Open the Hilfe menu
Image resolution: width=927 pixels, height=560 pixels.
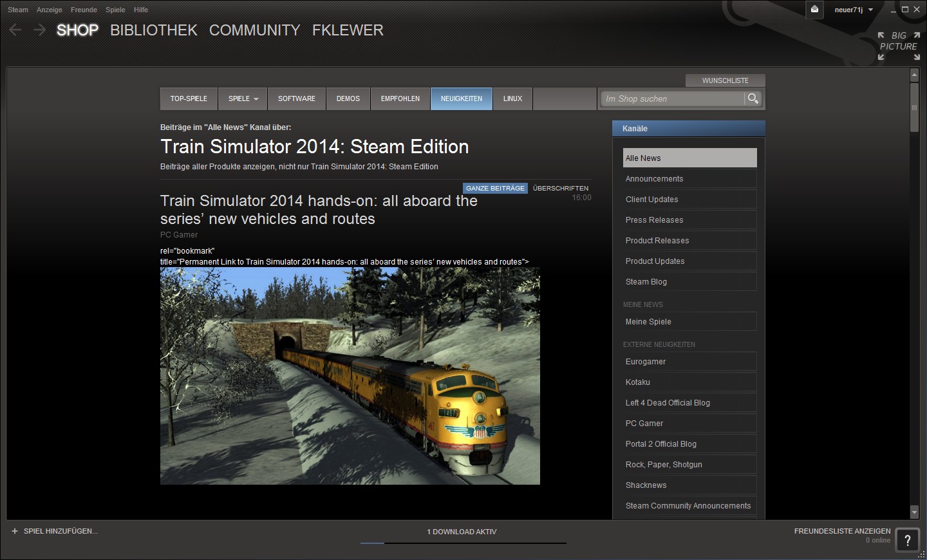coord(141,10)
